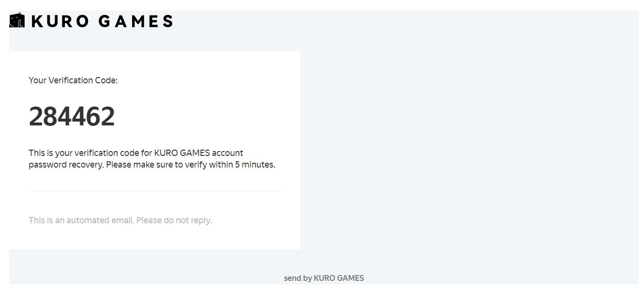
Task: Click 'KURO GAMES' in the footer text
Action: click(339, 278)
